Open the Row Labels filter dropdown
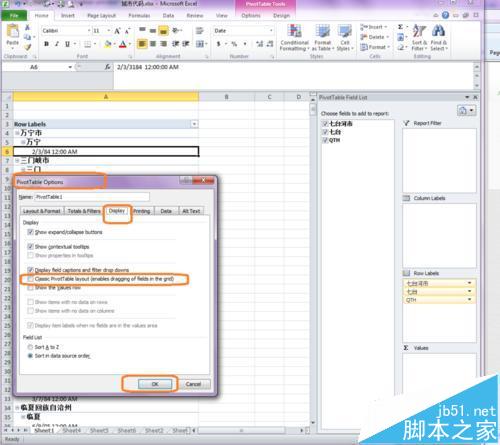 (x=194, y=124)
